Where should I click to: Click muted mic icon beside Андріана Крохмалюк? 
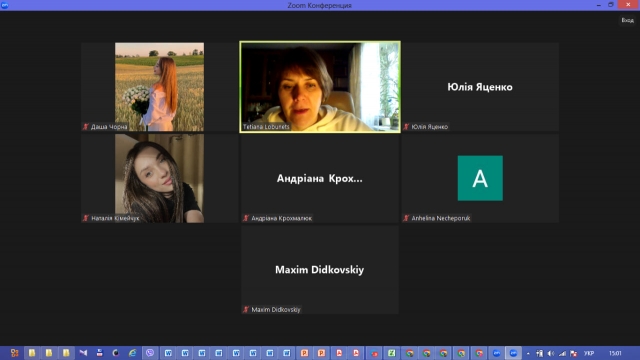(246, 218)
